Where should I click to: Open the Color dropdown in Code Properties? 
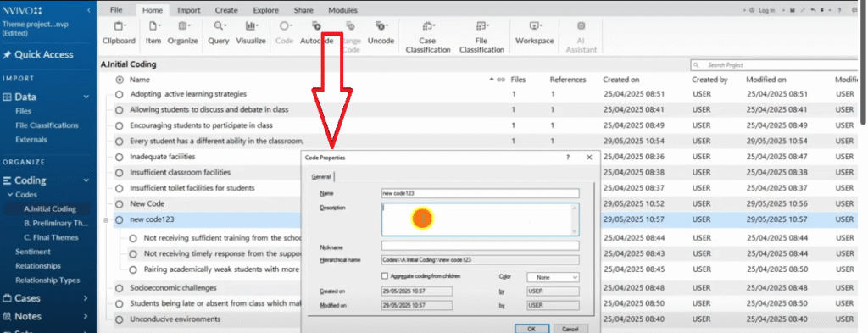[553, 276]
